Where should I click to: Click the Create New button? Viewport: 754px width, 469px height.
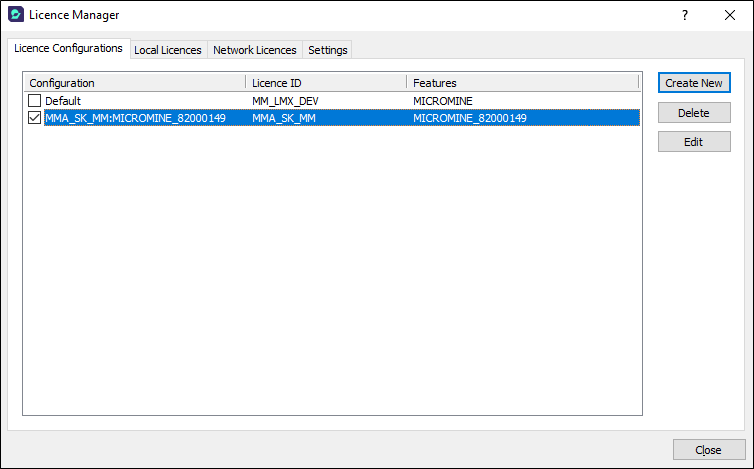pos(694,83)
